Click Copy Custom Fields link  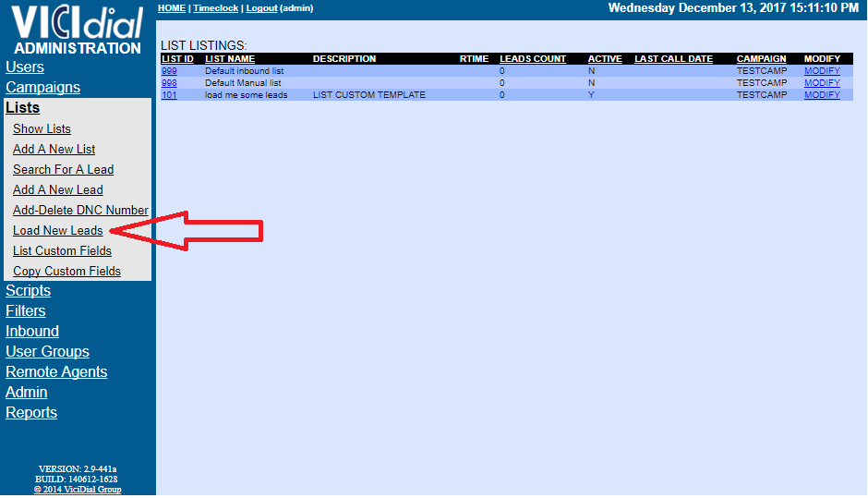(x=67, y=271)
